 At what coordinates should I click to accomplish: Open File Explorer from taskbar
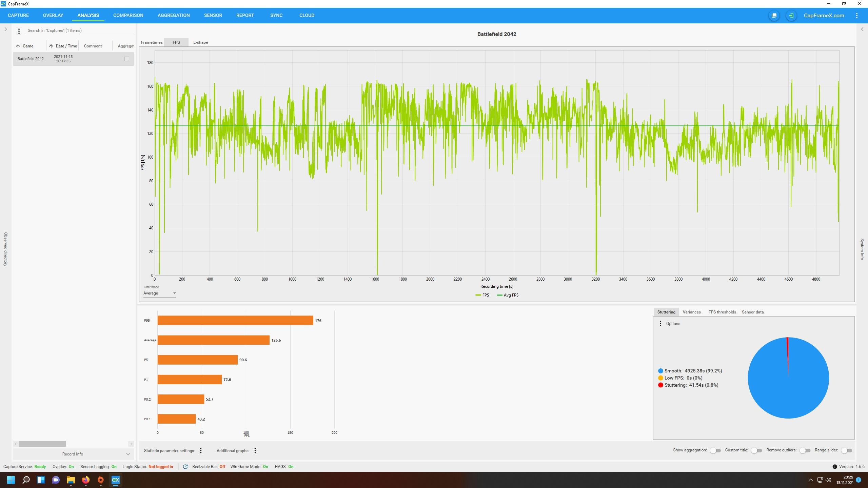point(71,480)
